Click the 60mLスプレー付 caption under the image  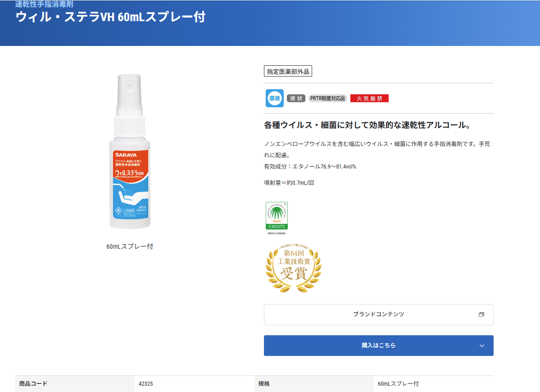click(x=130, y=246)
